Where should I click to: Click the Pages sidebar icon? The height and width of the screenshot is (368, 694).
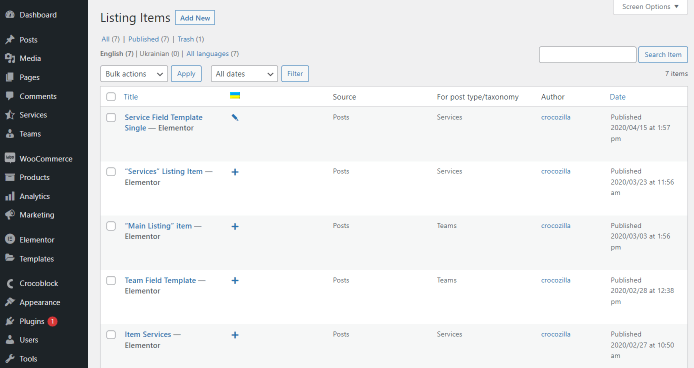(x=10, y=77)
